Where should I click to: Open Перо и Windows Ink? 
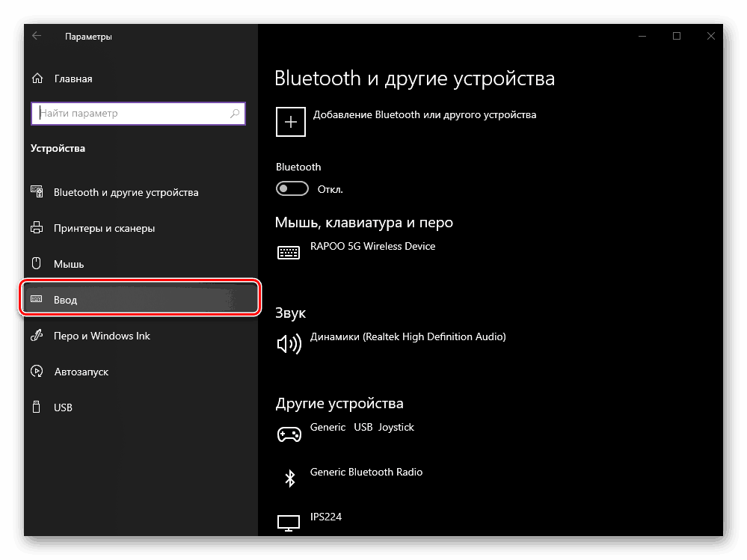click(x=102, y=336)
